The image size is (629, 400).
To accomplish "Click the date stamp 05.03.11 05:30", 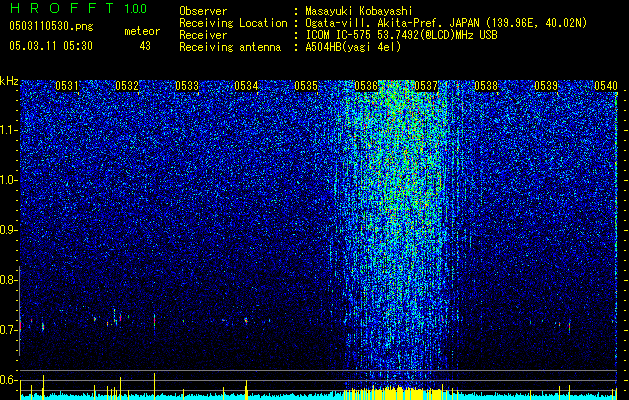I will click(x=51, y=46).
